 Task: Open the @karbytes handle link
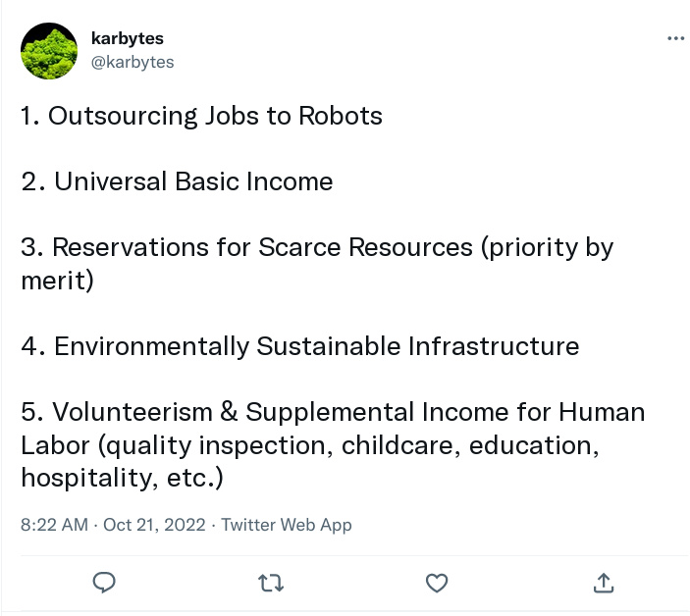pyautogui.click(x=133, y=62)
